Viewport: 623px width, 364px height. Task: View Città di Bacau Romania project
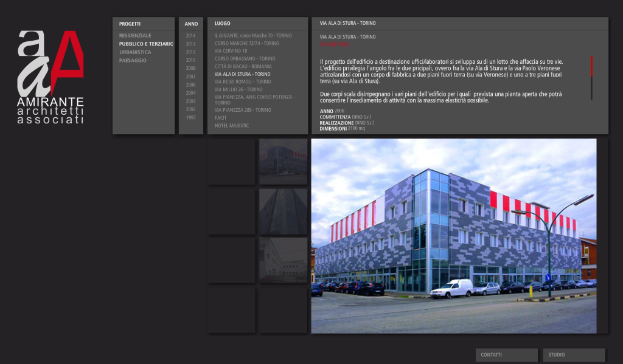243,66
